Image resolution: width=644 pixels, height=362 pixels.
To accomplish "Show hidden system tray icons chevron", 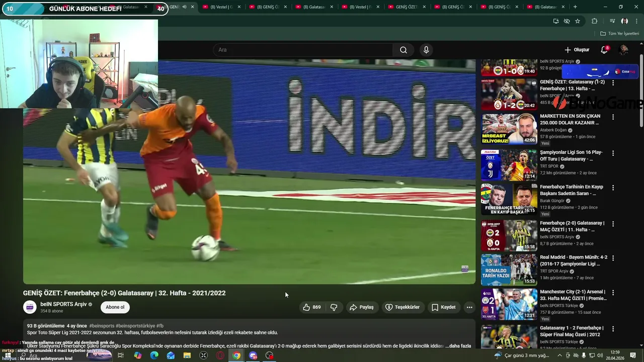I will (x=559, y=355).
